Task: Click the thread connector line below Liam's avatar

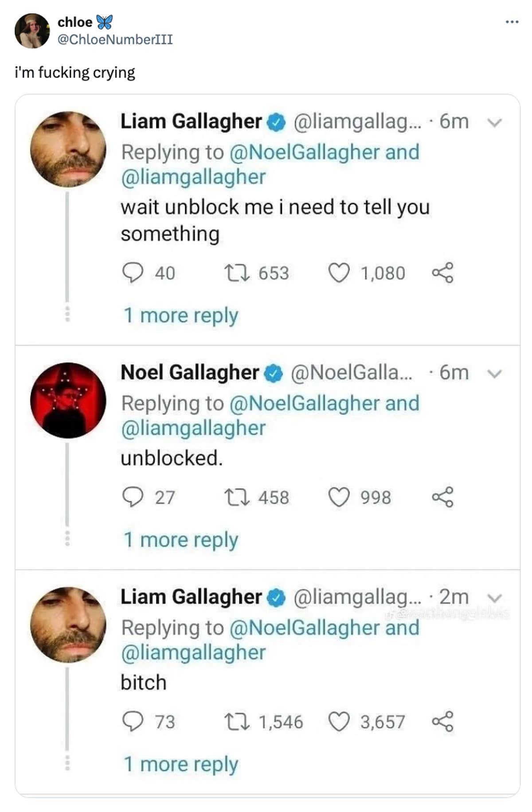Action: point(67,244)
